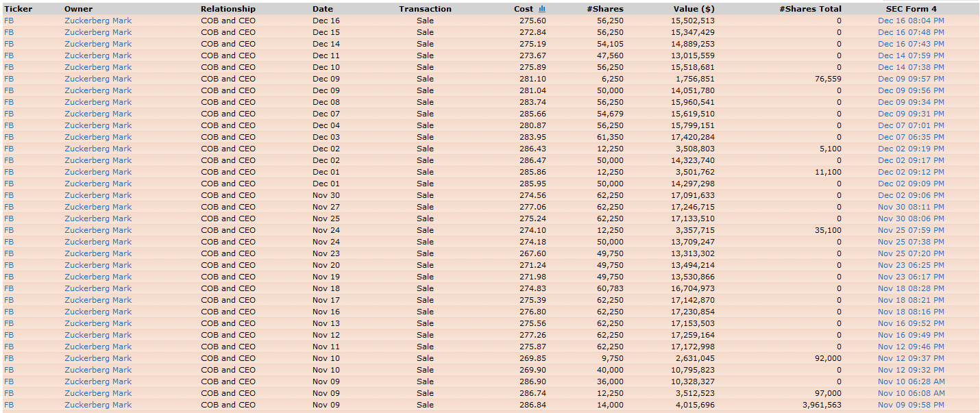
Task: Open SEC Form 4 link Dec 02 09:19 PM
Action: click(911, 149)
